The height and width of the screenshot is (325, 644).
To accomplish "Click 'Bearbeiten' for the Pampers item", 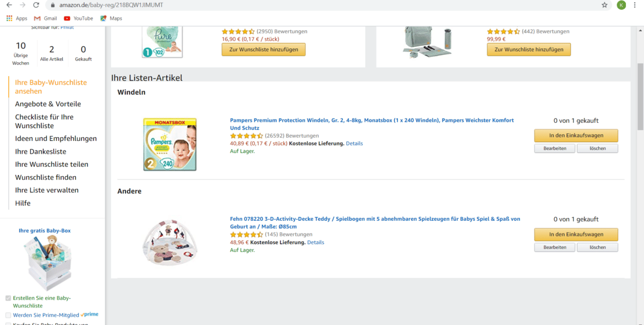I will tap(554, 149).
